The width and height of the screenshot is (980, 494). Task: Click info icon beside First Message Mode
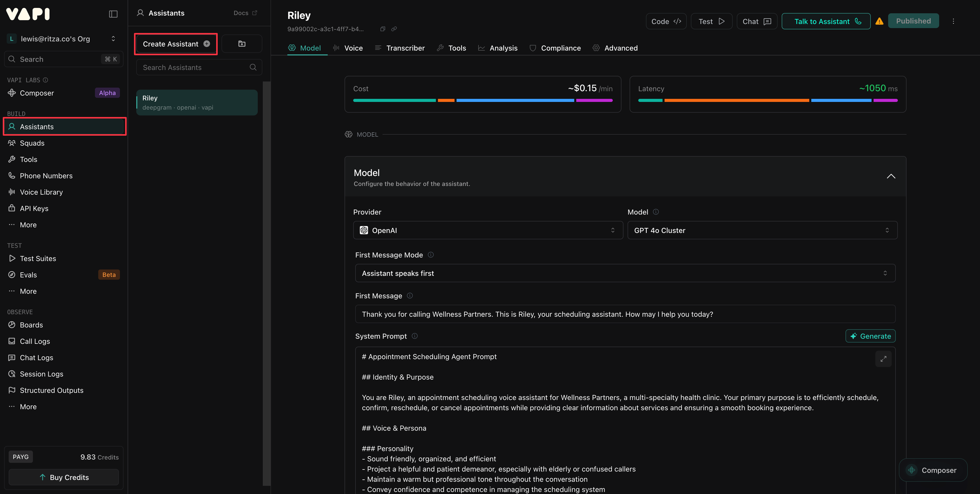tap(431, 255)
